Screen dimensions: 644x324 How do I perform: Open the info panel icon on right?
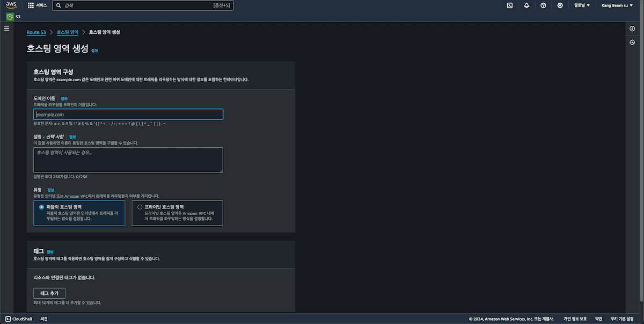[x=632, y=28]
